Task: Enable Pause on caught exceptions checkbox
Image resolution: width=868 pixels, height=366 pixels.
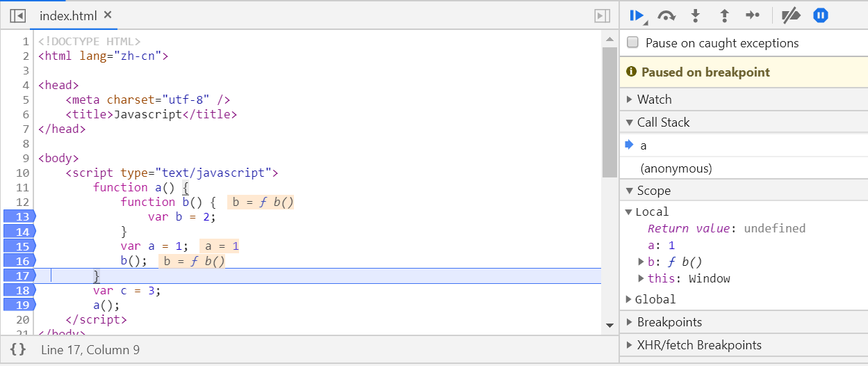Action: [632, 42]
